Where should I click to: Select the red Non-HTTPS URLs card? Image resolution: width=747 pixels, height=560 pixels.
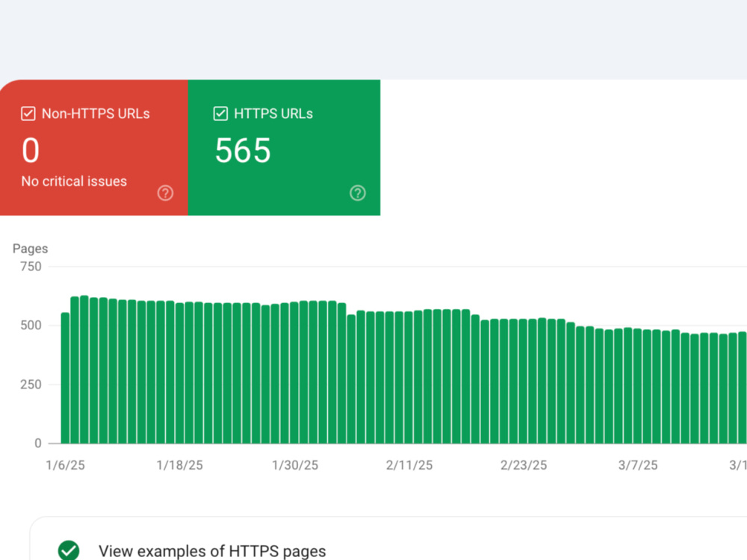94,148
